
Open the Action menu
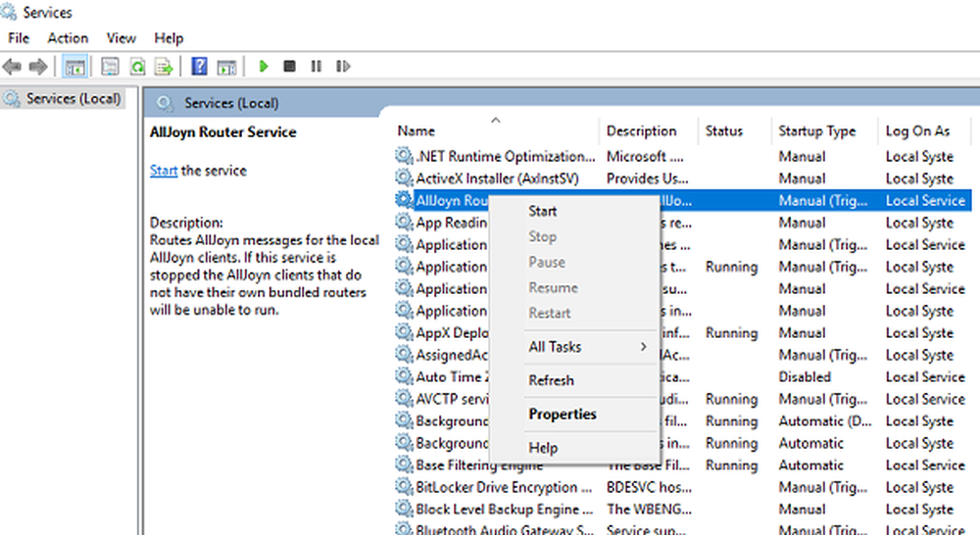point(68,38)
